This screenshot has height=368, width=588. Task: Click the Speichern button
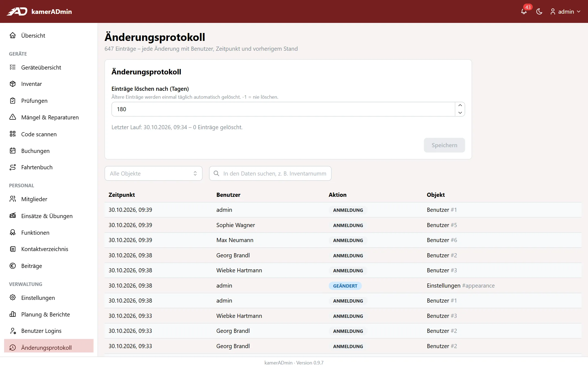(444, 145)
